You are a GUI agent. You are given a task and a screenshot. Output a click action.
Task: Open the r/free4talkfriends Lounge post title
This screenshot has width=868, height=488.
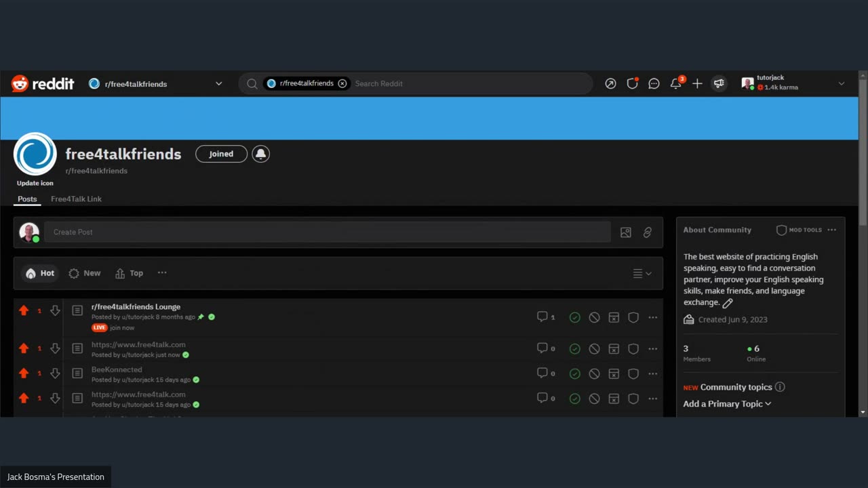point(136,306)
